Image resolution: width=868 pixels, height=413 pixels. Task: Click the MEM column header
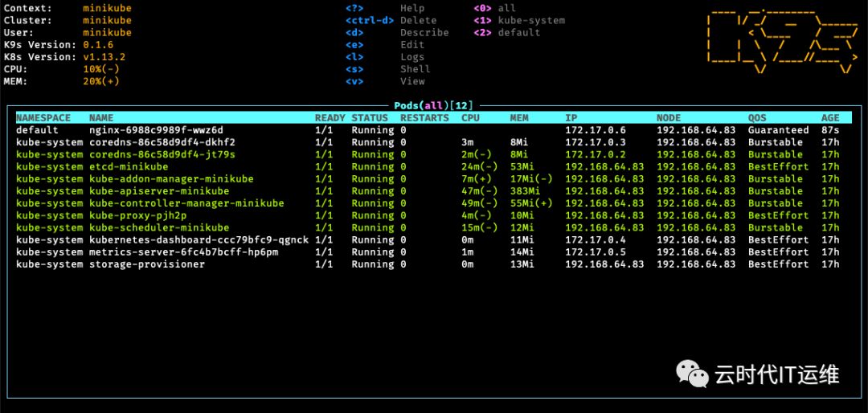click(519, 118)
